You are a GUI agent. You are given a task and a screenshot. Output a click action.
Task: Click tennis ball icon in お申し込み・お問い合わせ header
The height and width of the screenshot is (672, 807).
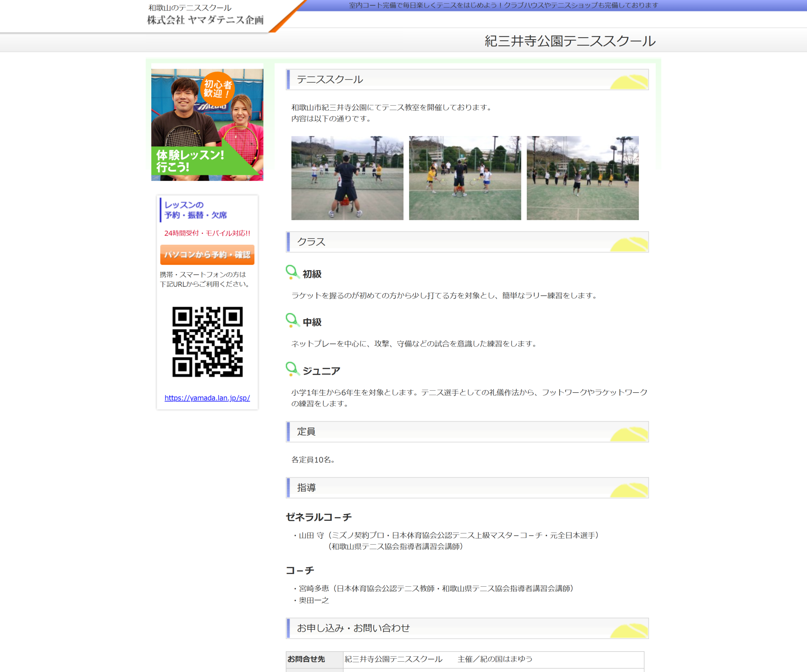pos(629,630)
